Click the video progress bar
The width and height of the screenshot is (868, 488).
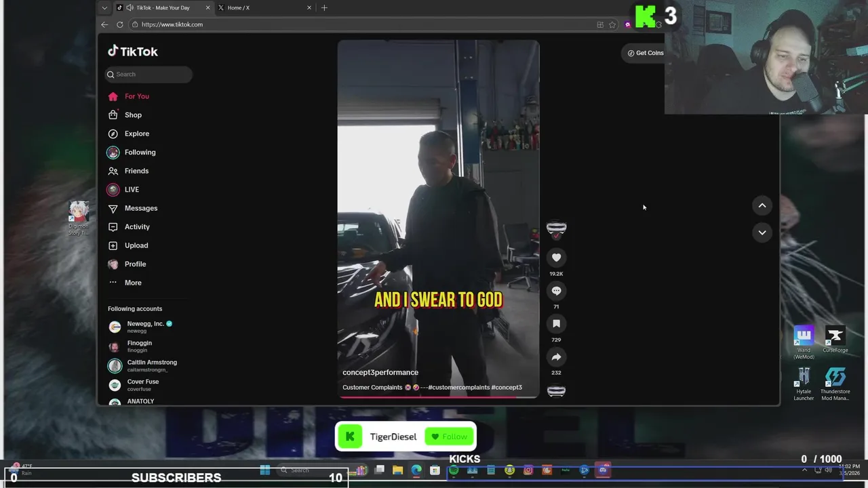point(439,396)
